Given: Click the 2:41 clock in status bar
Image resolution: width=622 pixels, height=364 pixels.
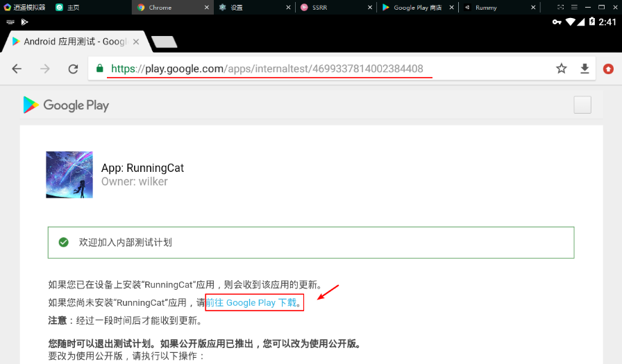Looking at the screenshot, I should 607,21.
